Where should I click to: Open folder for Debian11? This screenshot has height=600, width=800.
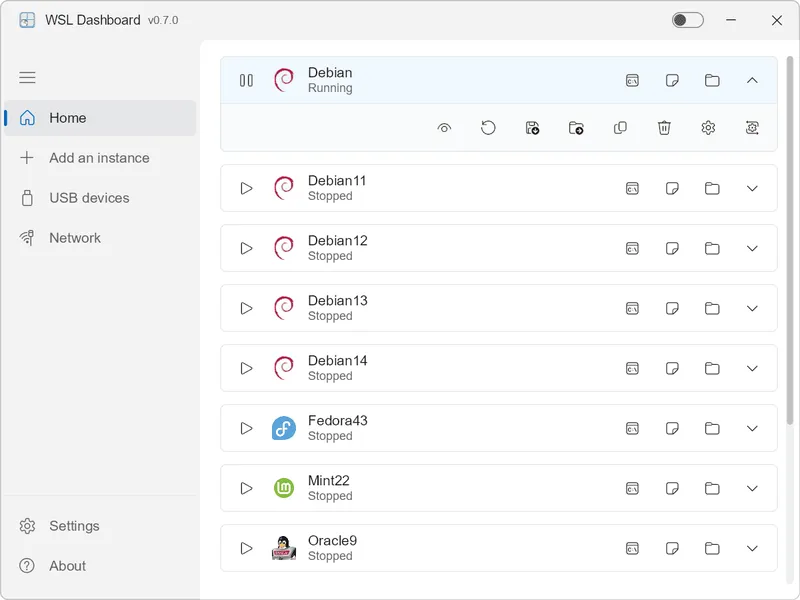[x=712, y=189]
